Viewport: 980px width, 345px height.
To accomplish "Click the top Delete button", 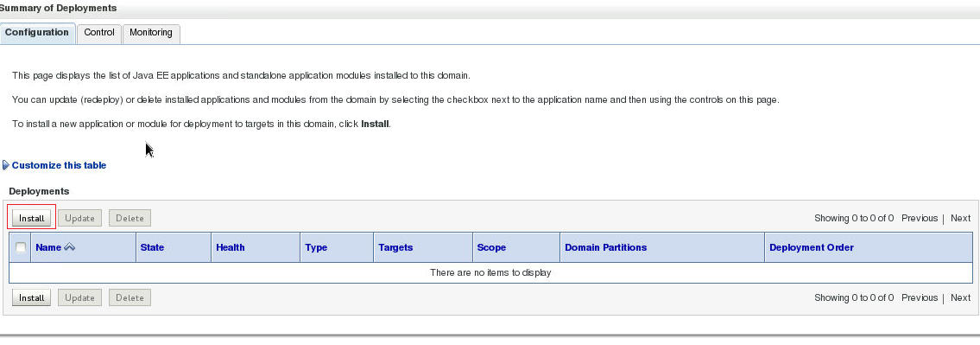I will tap(130, 218).
